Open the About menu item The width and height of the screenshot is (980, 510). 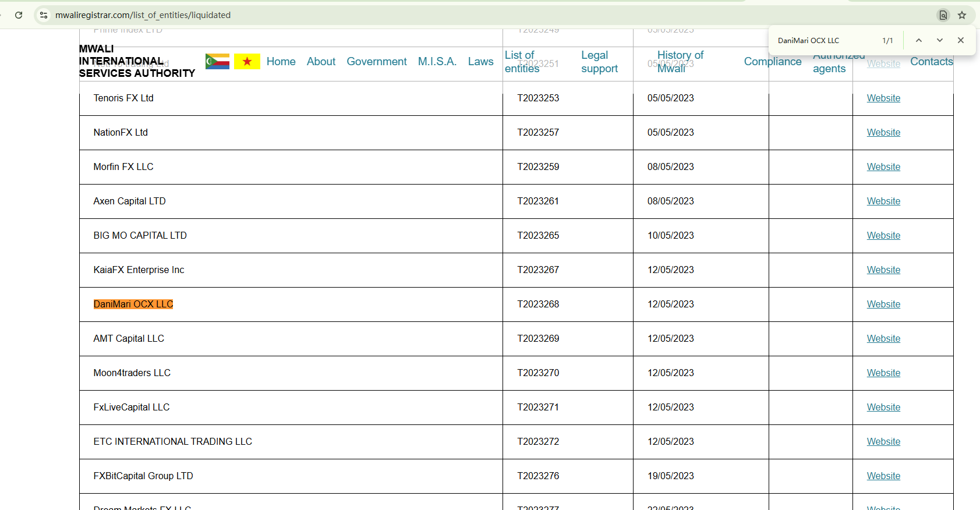[x=321, y=61]
